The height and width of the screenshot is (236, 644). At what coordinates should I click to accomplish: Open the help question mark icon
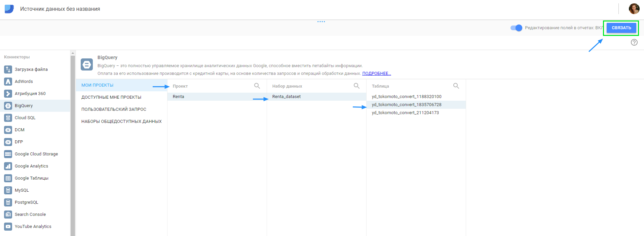634,42
